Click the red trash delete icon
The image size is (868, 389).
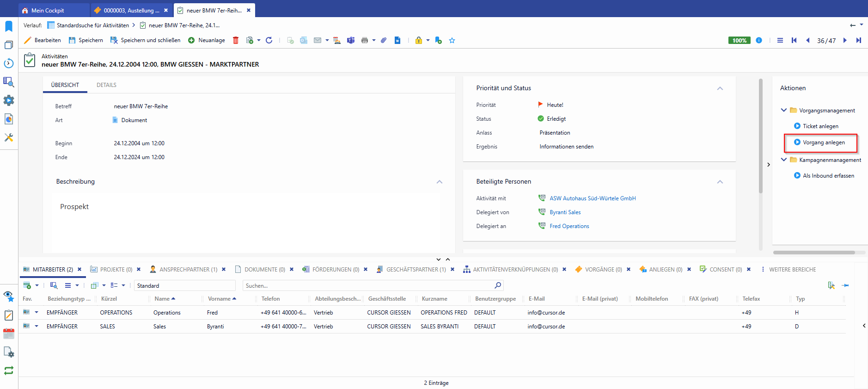[x=236, y=40]
